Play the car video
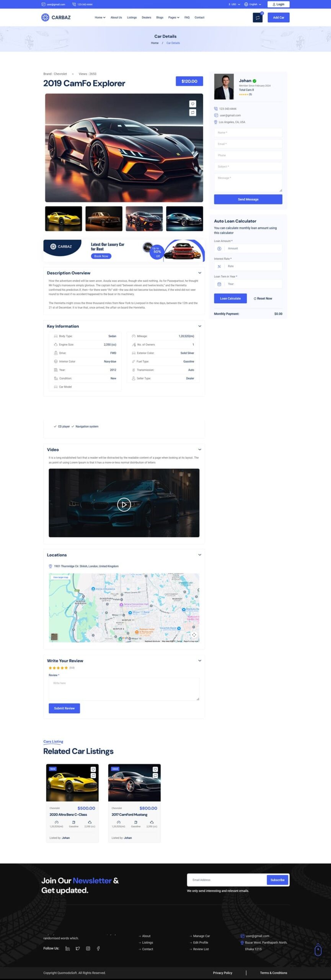 [x=124, y=505]
